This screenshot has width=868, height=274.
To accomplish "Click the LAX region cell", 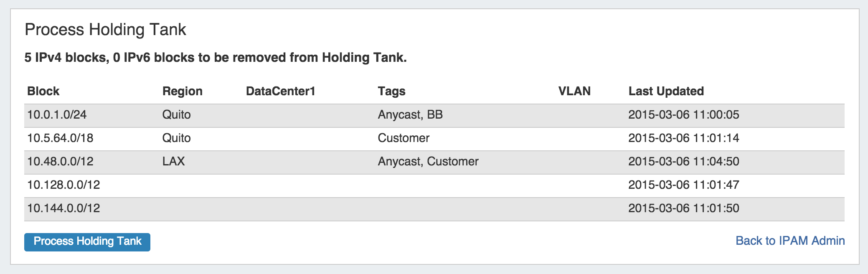I will [x=173, y=162].
